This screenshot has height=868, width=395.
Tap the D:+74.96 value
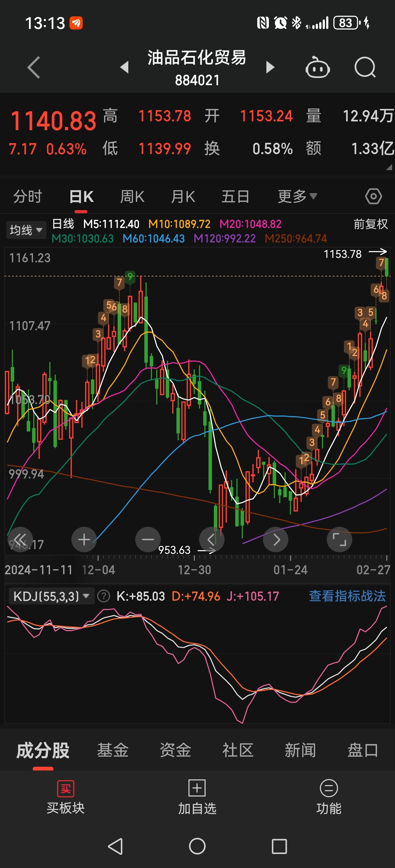coord(196,596)
